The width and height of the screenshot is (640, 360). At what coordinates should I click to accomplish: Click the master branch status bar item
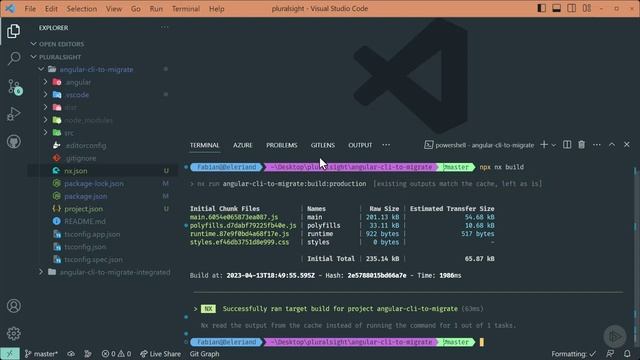coord(41,354)
